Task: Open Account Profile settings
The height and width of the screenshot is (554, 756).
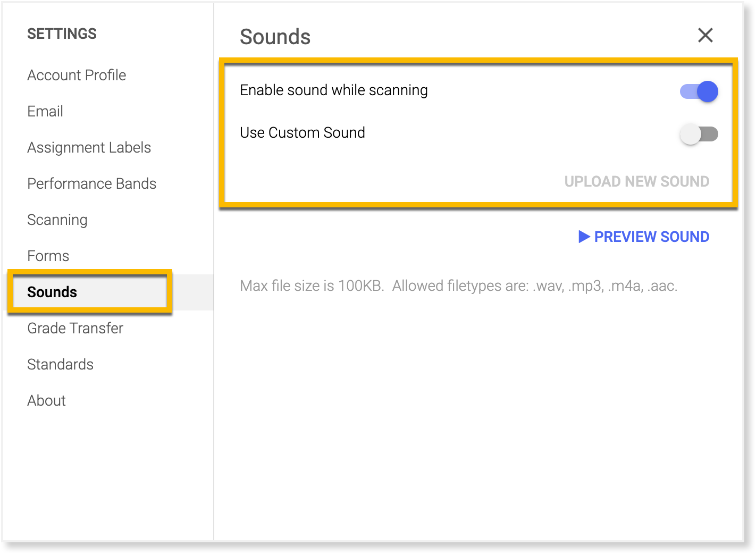Action: pyautogui.click(x=77, y=75)
